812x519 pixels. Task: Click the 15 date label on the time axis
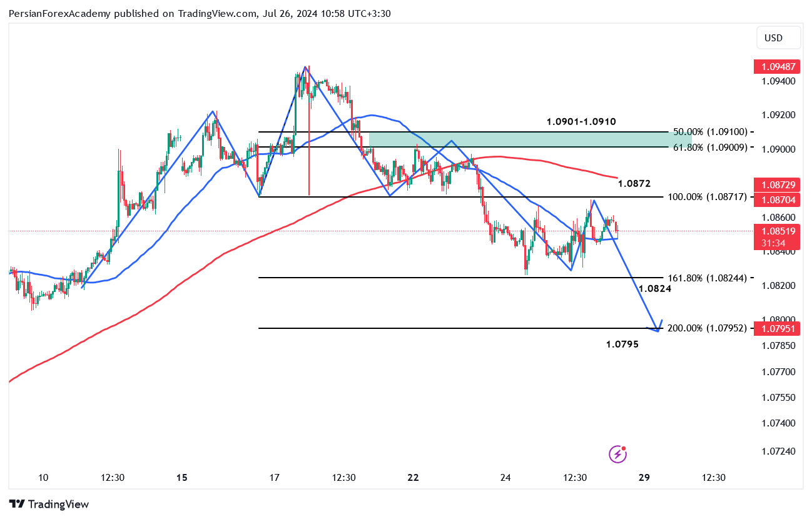(181, 477)
